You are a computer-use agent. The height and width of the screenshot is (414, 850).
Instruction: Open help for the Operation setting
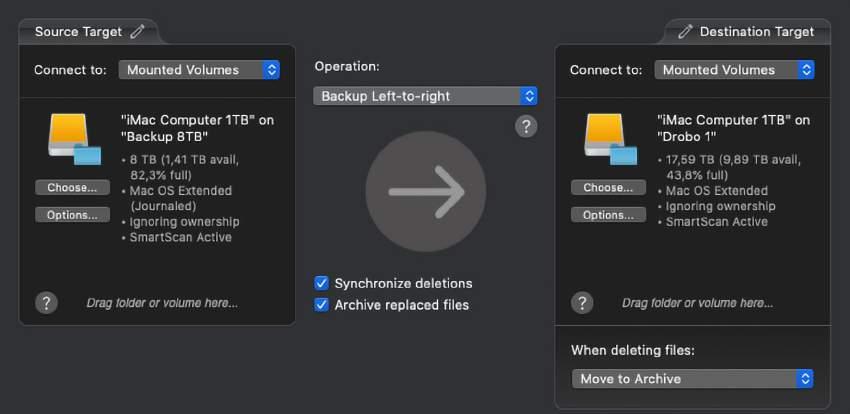526,126
